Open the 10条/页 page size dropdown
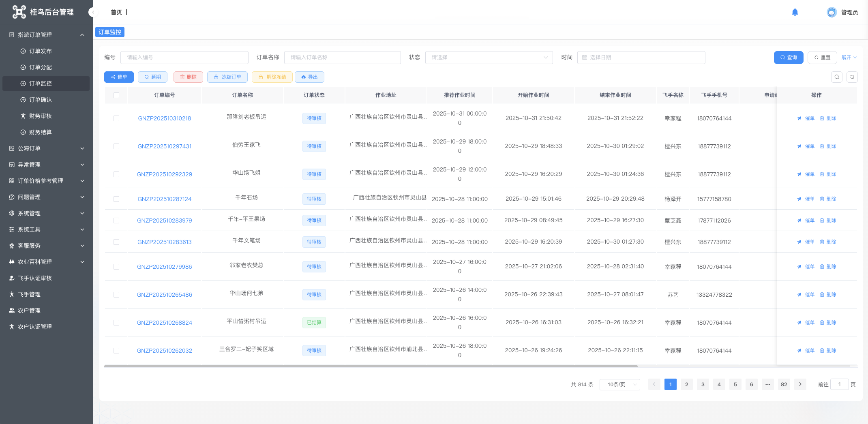The width and height of the screenshot is (868, 424). 619,384
